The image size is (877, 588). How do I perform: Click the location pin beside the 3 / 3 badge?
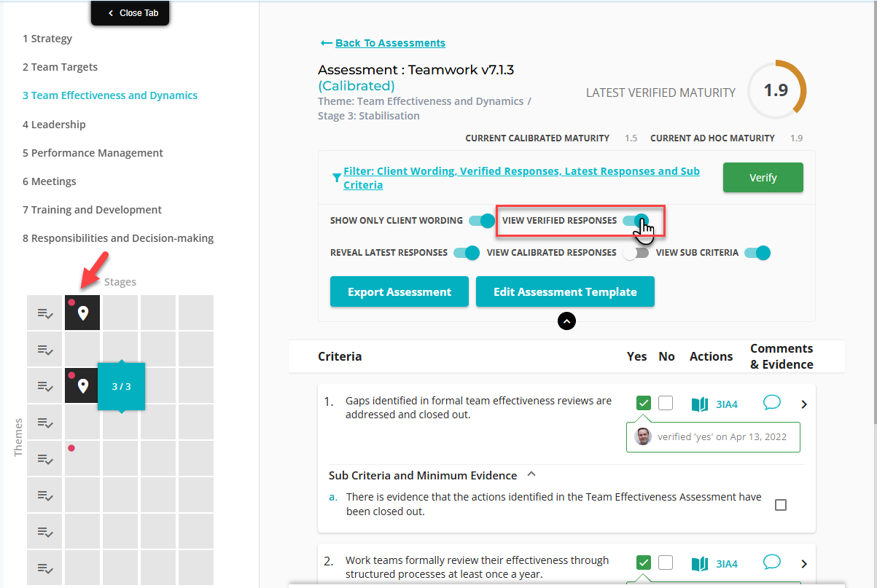(82, 385)
